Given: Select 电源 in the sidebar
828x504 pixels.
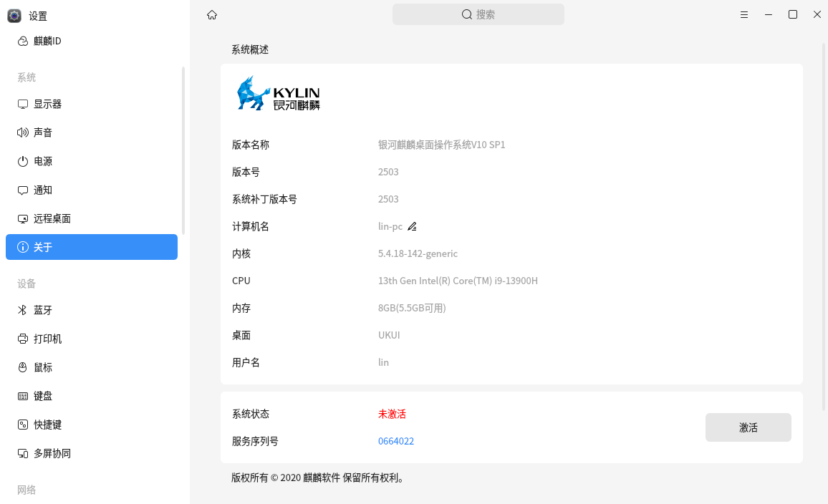Looking at the screenshot, I should click(92, 162).
